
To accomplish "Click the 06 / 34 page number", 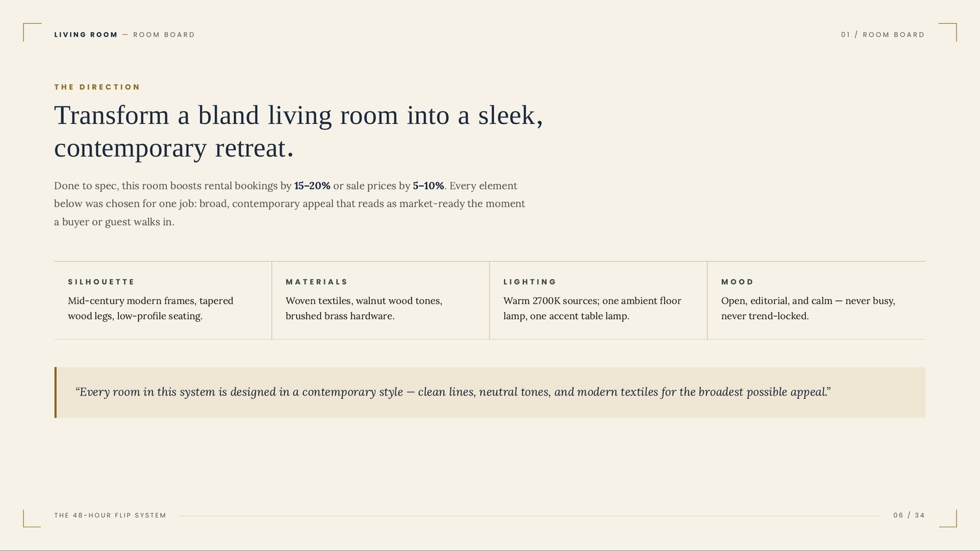I will (x=909, y=515).
